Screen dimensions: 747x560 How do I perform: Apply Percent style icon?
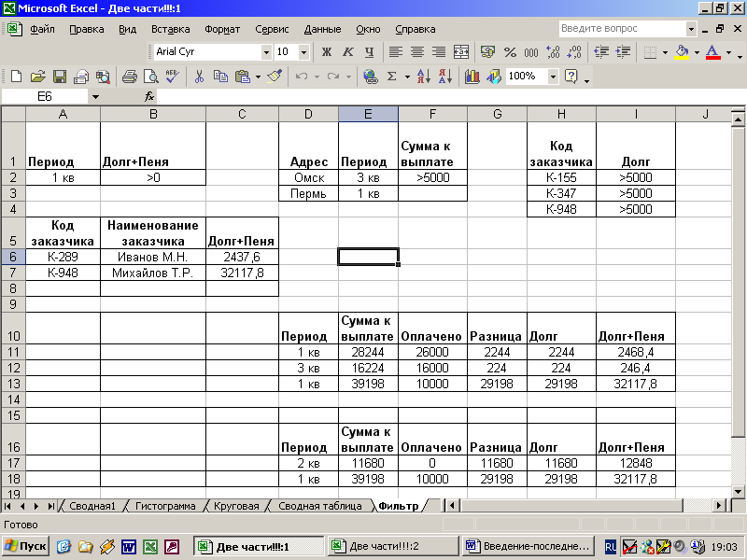[510, 52]
